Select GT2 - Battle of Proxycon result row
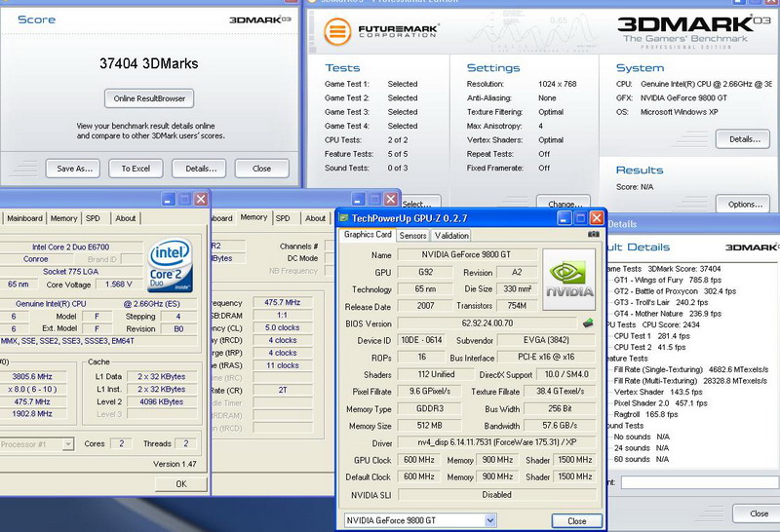Viewport: 780px width, 532px height. (x=675, y=291)
